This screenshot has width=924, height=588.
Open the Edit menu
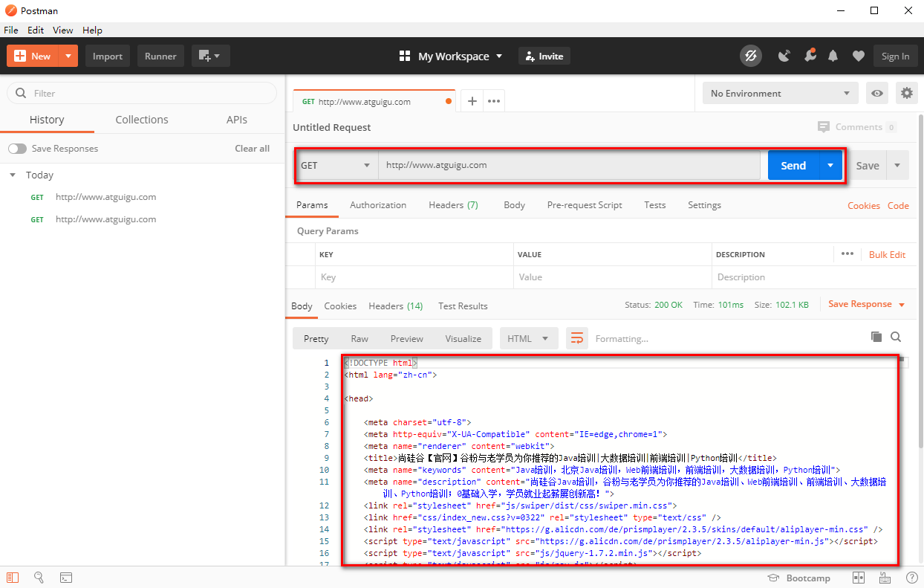(x=36, y=30)
